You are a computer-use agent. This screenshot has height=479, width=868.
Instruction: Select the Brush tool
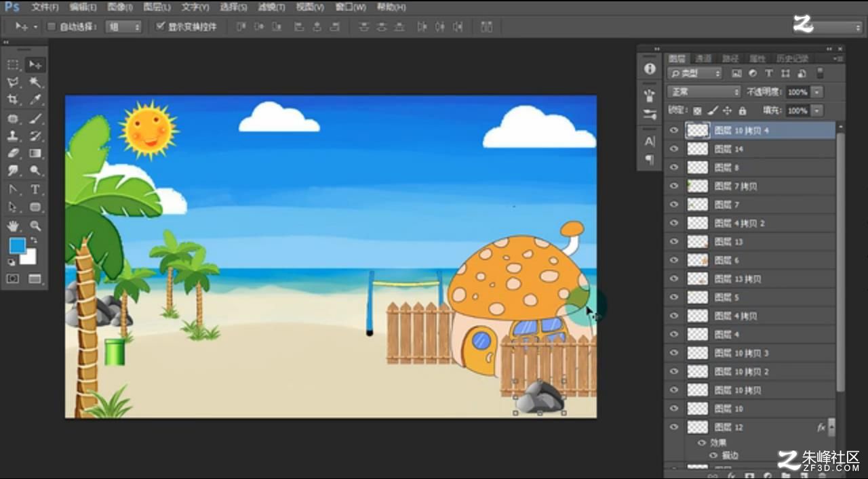pos(35,119)
